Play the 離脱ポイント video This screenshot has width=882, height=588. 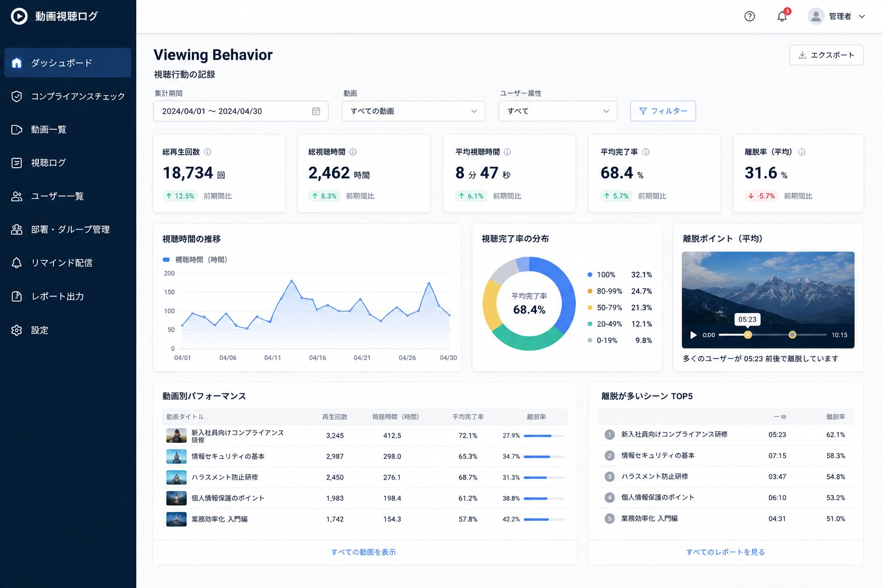click(x=693, y=335)
